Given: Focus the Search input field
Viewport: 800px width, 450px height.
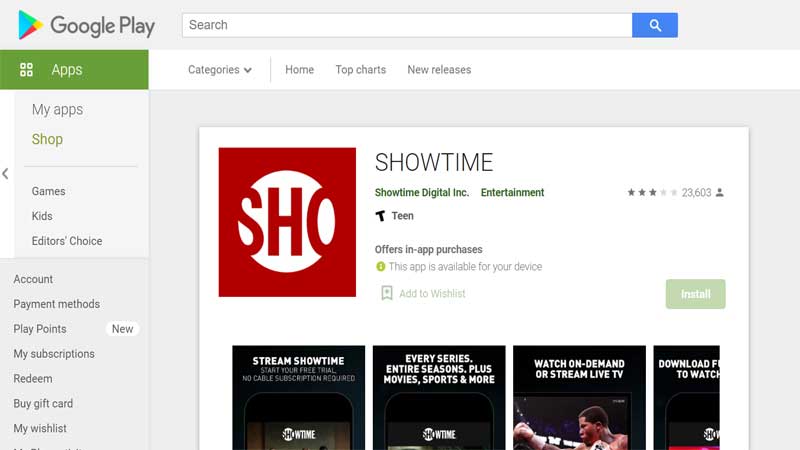Looking at the screenshot, I should pos(407,25).
